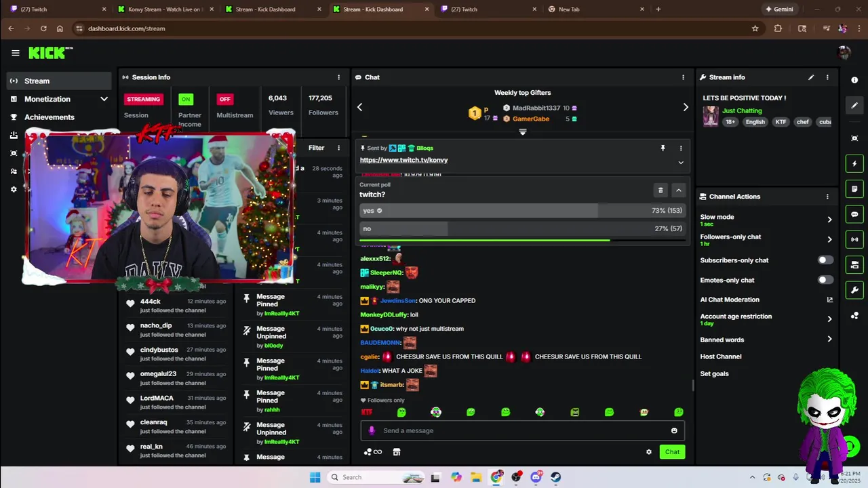The width and height of the screenshot is (868, 488).
Task: Click the Filter button in the activity feed
Action: pyautogui.click(x=317, y=148)
